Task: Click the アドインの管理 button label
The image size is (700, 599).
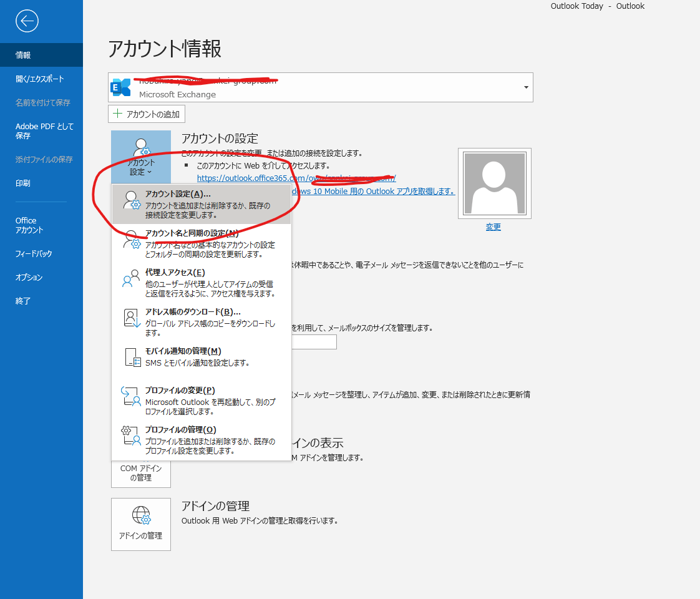Action: (140, 535)
